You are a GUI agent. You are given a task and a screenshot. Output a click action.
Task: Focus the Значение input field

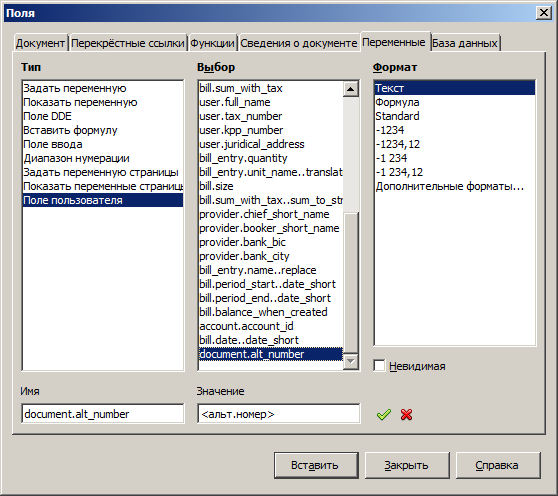(x=278, y=414)
